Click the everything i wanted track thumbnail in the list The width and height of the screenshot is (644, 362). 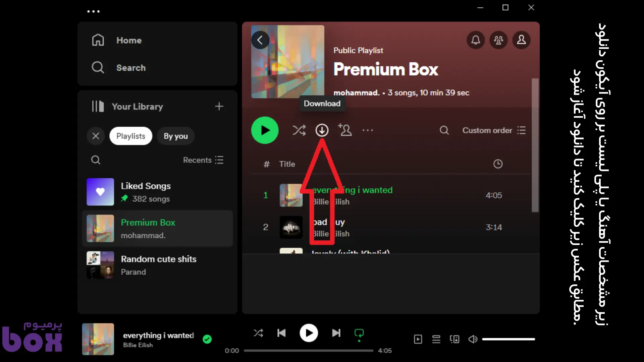291,195
